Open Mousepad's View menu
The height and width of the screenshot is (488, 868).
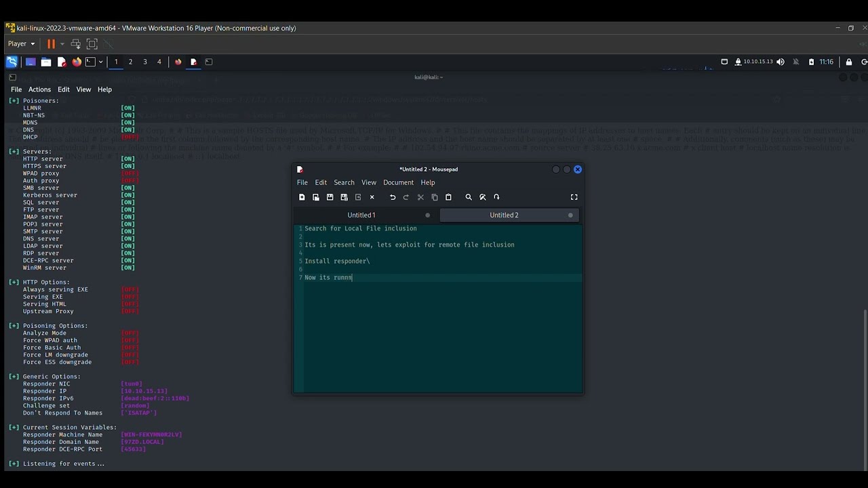pyautogui.click(x=369, y=182)
